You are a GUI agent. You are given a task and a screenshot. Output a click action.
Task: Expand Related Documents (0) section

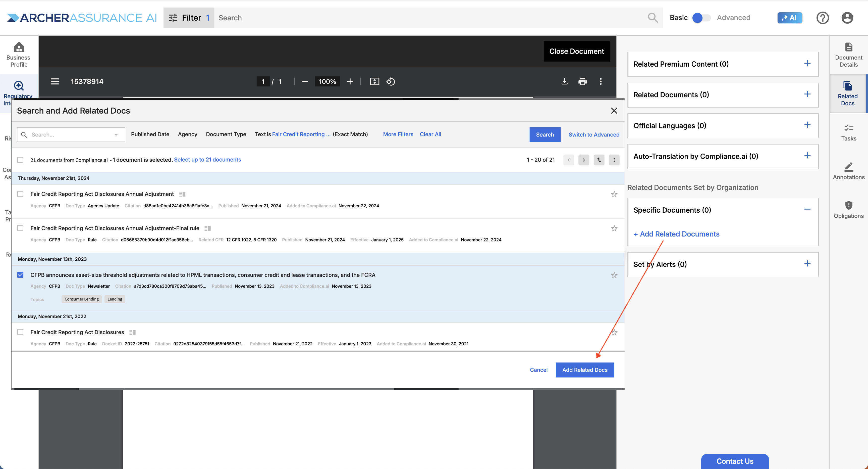807,95
